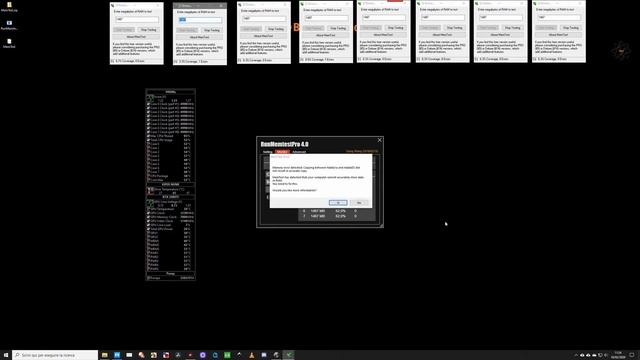This screenshot has height=360, width=640.
Task: Show hidden system tray icons
Action: coord(576,355)
